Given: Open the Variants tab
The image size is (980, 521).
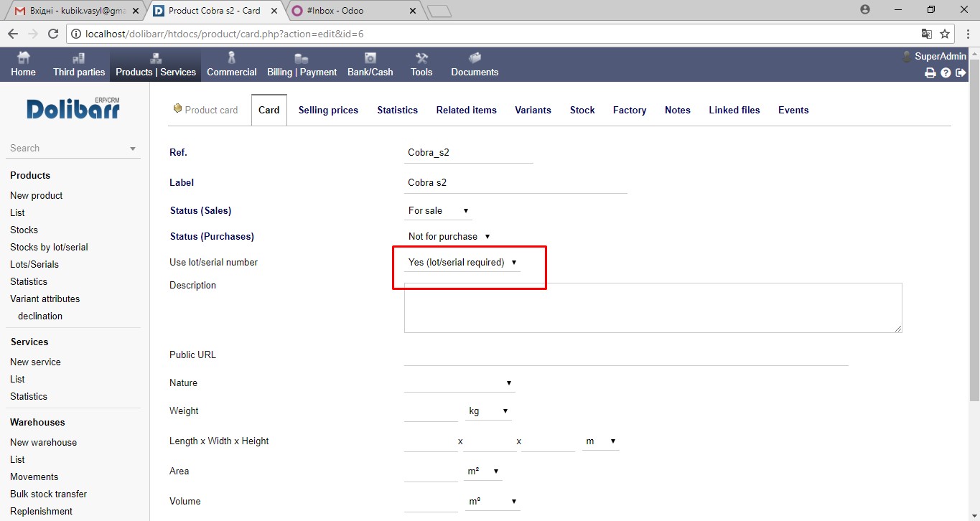Looking at the screenshot, I should point(533,110).
